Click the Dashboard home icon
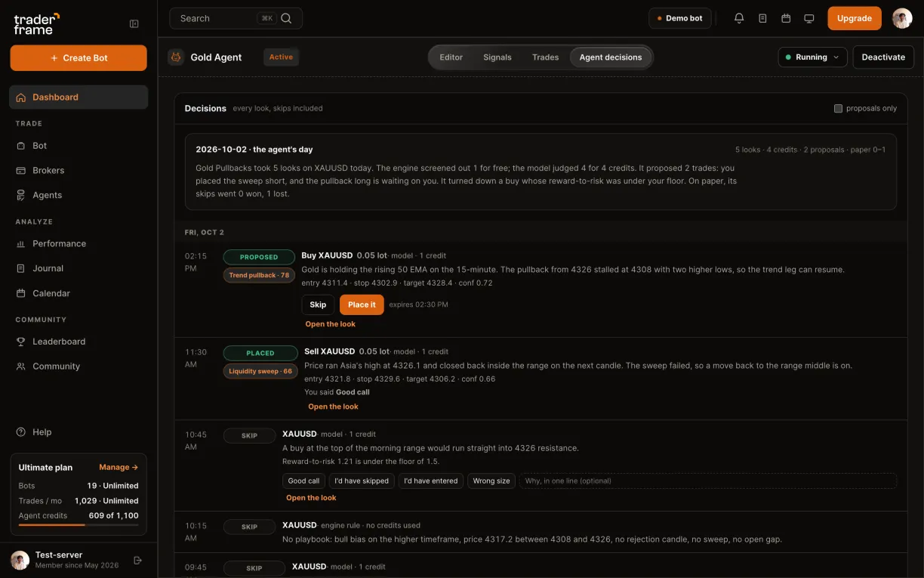The width and height of the screenshot is (924, 578). 21,97
